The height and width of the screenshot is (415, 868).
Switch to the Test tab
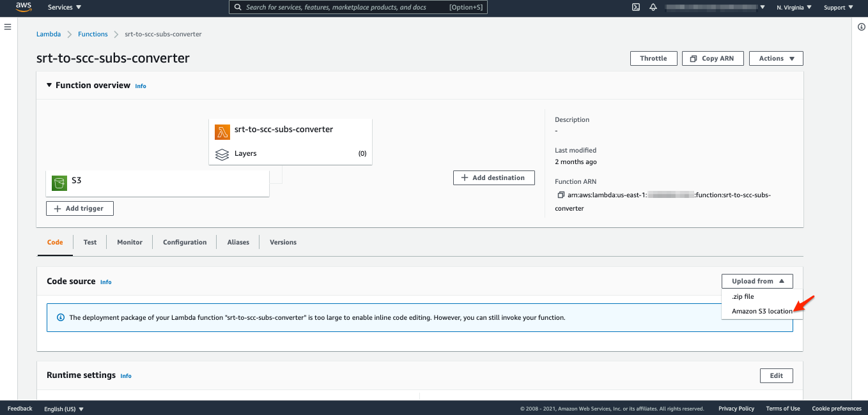90,242
